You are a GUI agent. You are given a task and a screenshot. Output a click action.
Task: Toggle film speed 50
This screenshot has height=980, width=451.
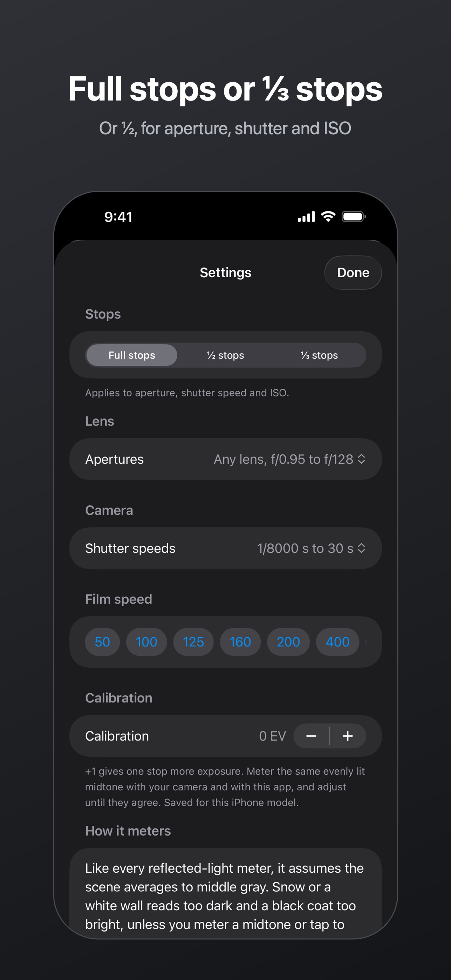click(102, 642)
